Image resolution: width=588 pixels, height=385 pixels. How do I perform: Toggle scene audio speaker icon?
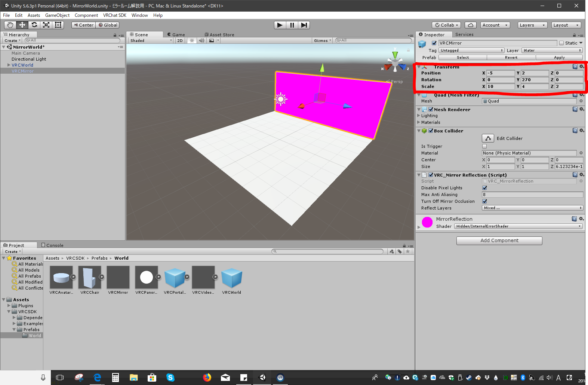click(x=201, y=40)
